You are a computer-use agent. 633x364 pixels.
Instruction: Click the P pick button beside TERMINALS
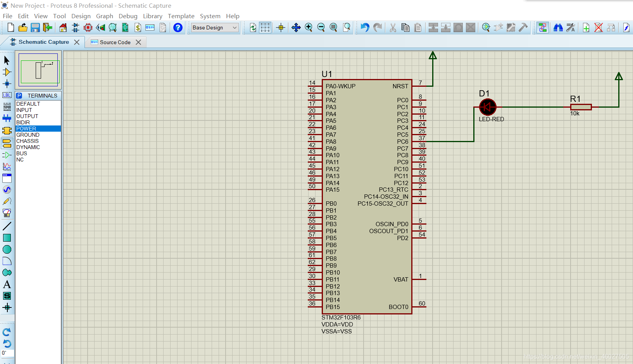[x=19, y=96]
